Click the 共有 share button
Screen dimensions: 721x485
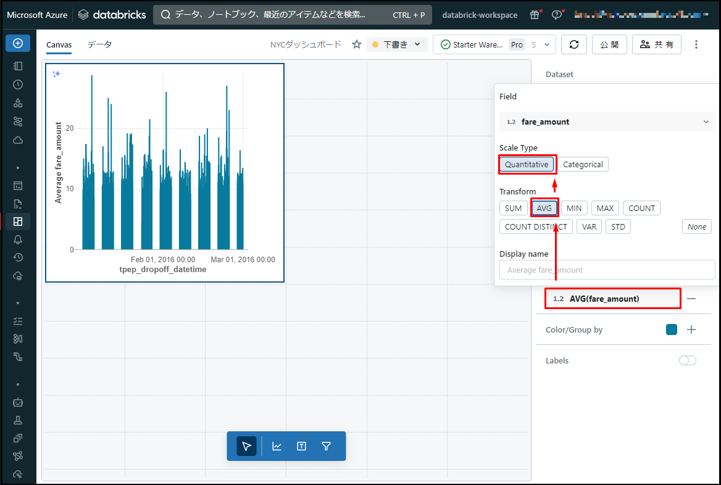pyautogui.click(x=658, y=45)
